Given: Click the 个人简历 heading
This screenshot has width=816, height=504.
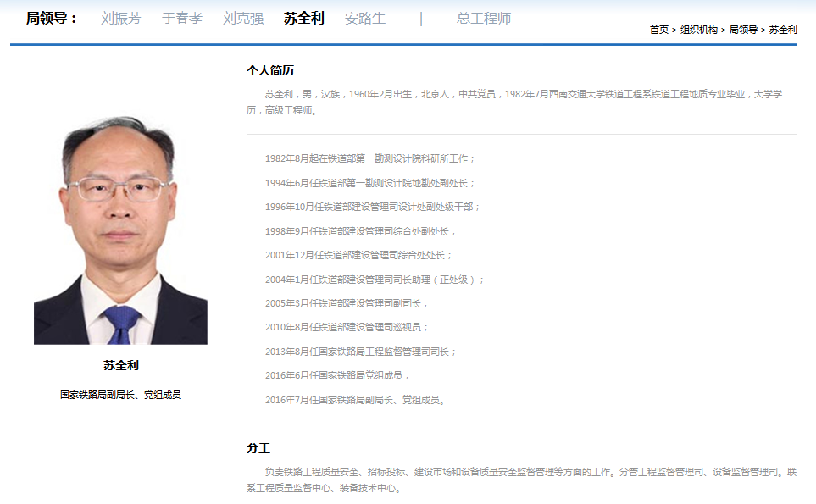Looking at the screenshot, I should 270,71.
